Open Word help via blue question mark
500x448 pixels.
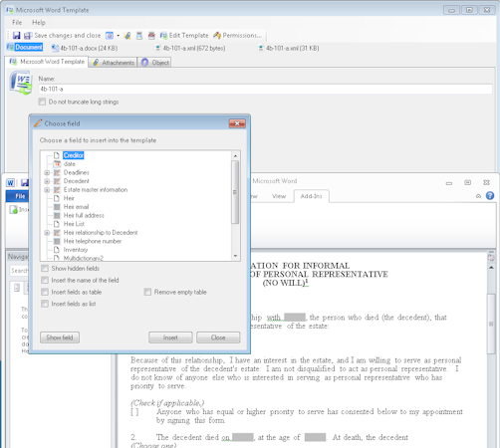point(490,196)
